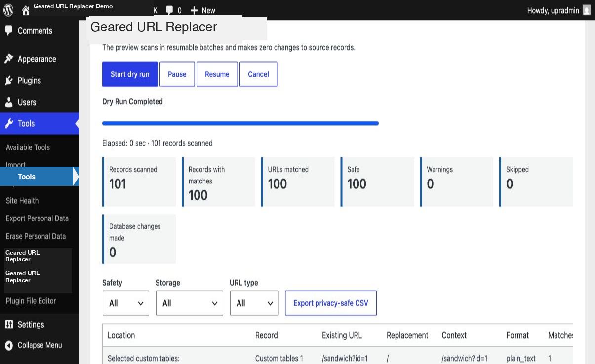Click the Plugins plug icon
The image size is (595, 364).
[9, 80]
